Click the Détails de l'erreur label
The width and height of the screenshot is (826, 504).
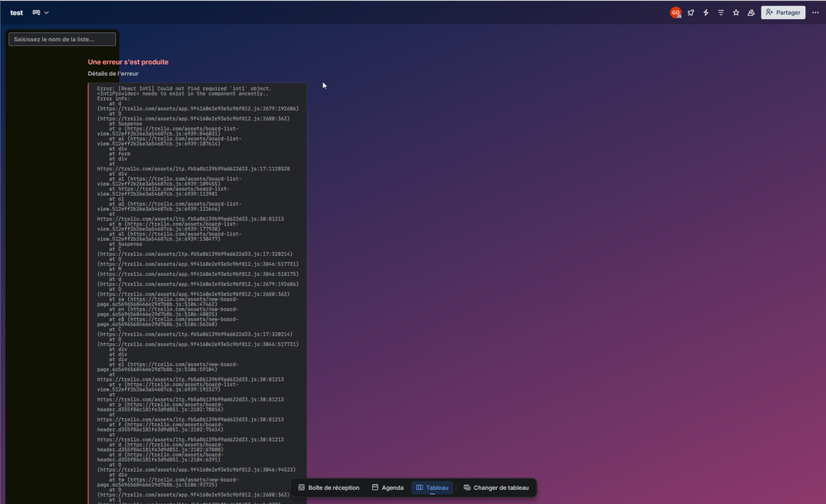112,74
